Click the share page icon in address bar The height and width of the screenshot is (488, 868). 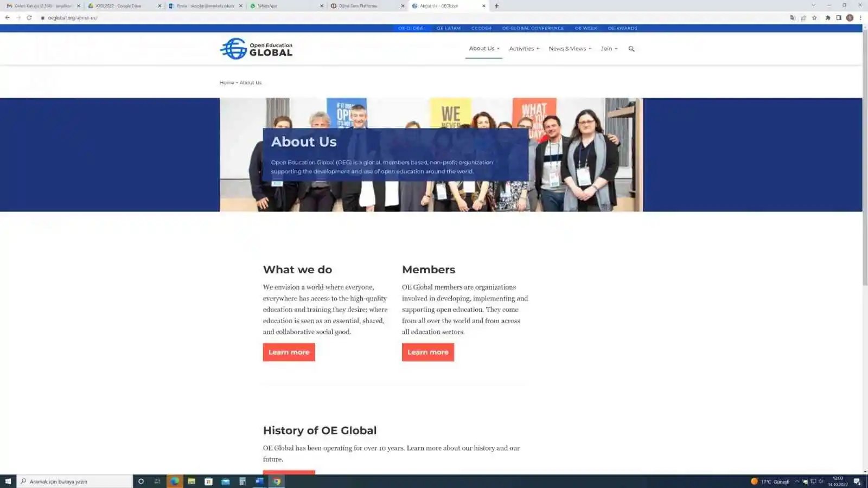tap(803, 18)
